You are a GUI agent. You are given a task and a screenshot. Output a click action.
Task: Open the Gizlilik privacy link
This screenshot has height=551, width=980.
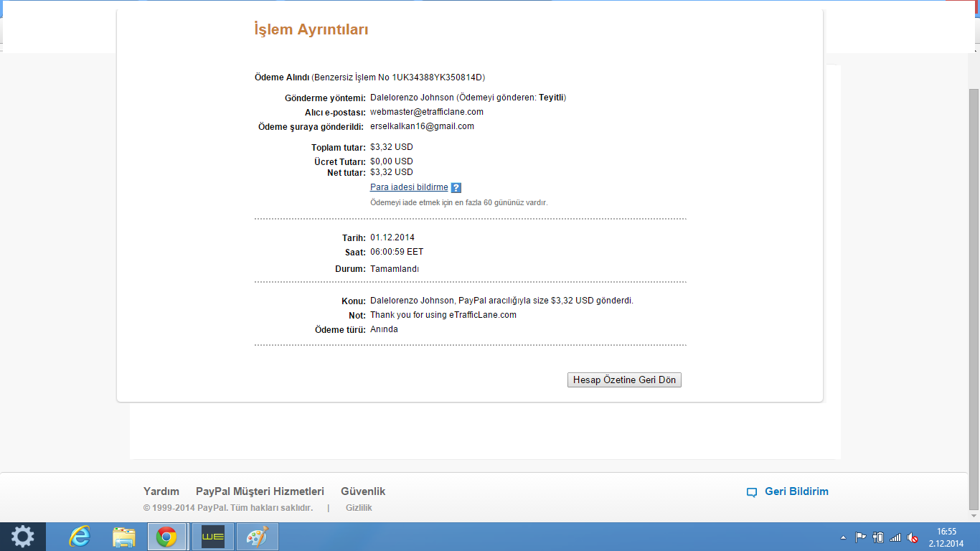coord(359,508)
